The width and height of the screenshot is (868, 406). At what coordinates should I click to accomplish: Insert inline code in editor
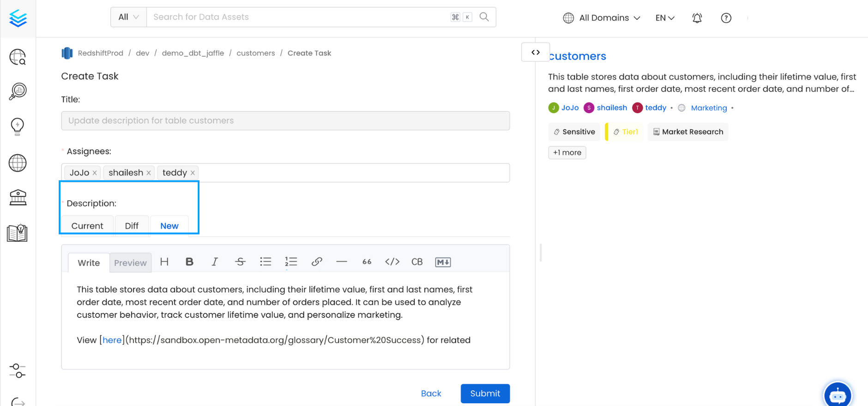point(392,262)
